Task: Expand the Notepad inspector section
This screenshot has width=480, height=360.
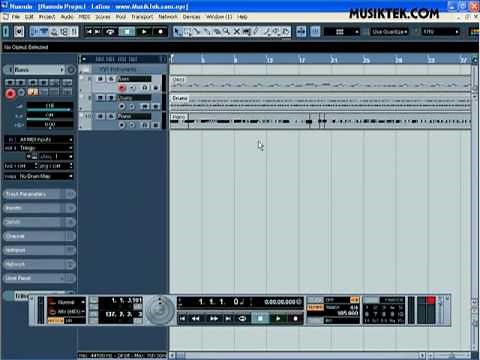Action: 39,250
